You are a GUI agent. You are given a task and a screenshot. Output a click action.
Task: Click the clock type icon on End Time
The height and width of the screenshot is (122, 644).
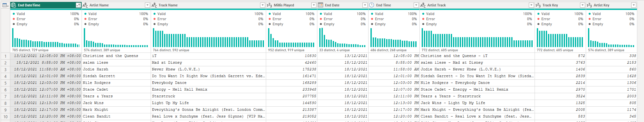372,5
